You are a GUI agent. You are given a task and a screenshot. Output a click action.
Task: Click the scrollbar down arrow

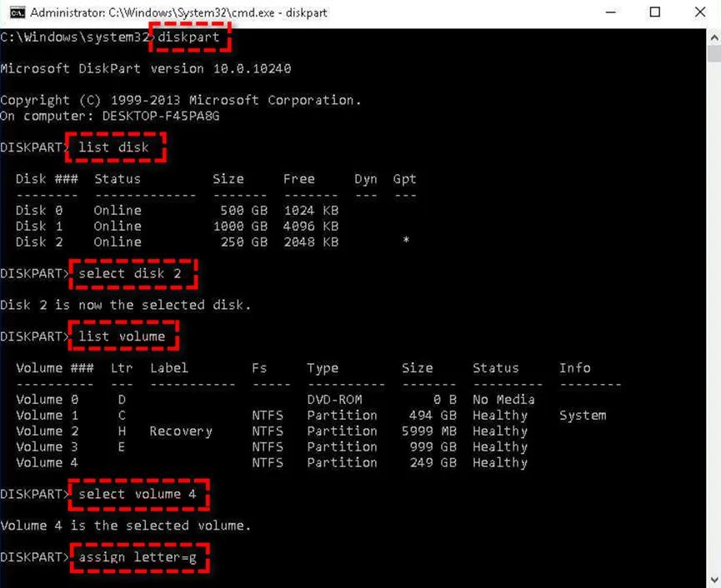click(x=714, y=580)
